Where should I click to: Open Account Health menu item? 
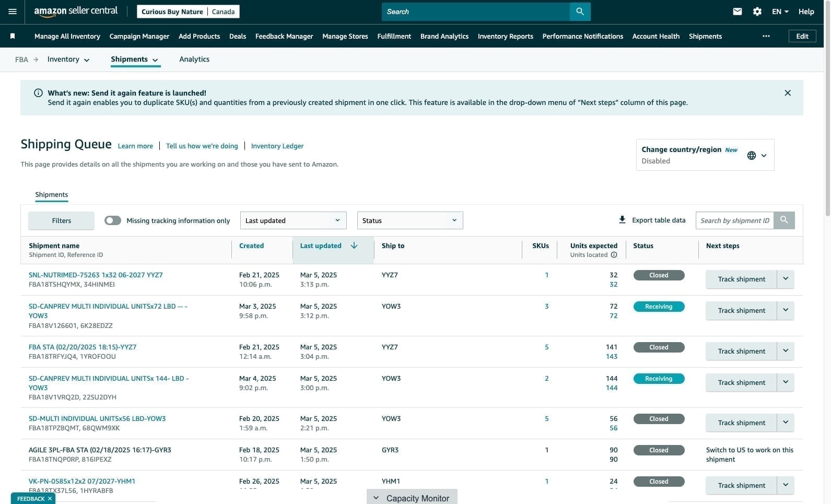(x=656, y=36)
